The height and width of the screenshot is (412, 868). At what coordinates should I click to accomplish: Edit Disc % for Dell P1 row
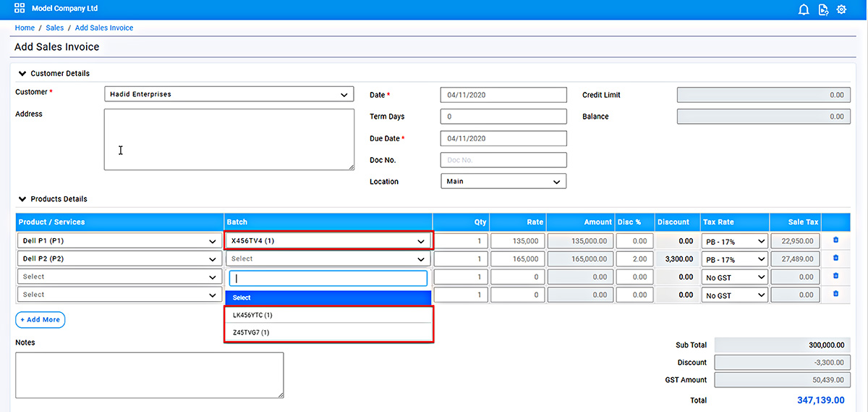[635, 240]
